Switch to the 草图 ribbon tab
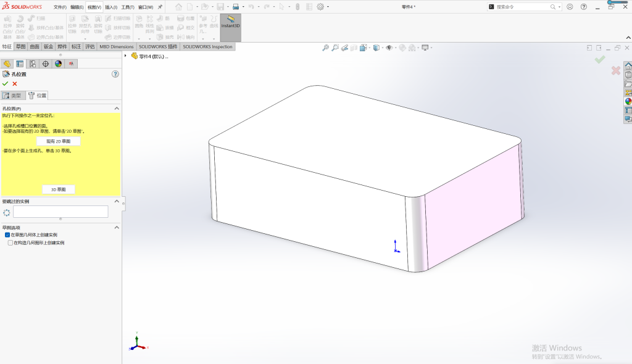632x364 pixels. [x=20, y=46]
